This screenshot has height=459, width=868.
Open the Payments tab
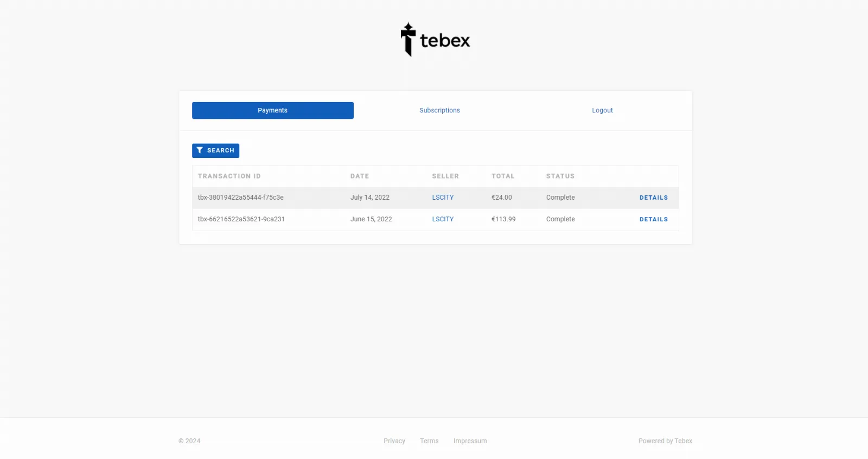tap(273, 110)
